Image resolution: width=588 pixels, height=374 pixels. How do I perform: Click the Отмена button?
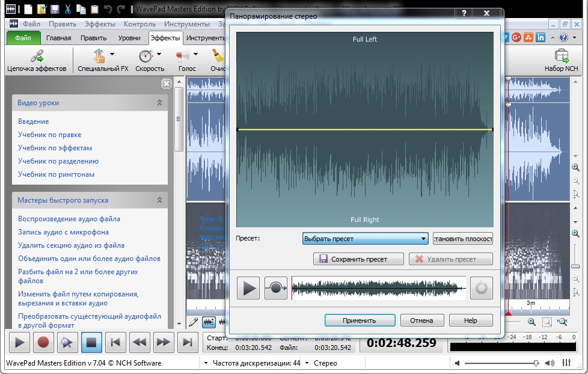coord(422,320)
